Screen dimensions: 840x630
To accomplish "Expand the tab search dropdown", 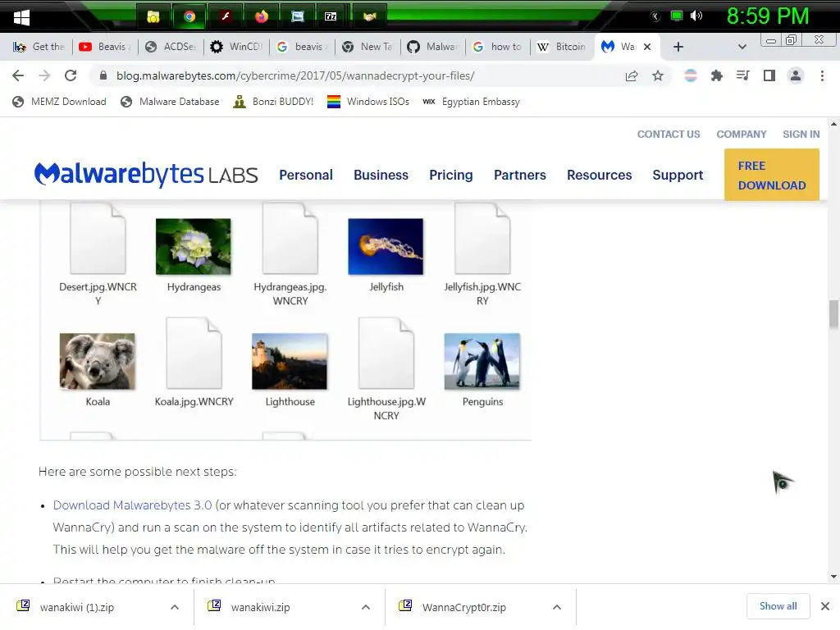I will [742, 47].
